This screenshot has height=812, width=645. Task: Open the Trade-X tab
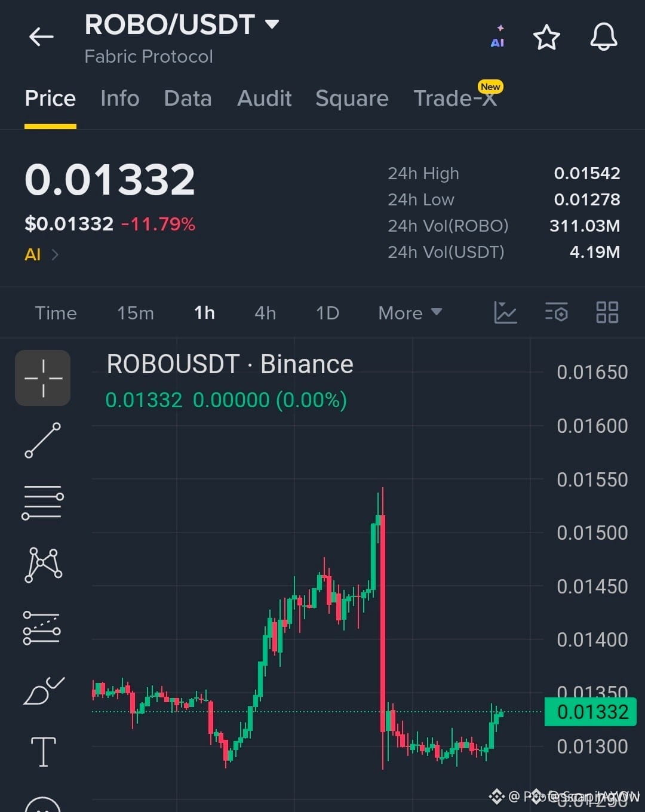[455, 99]
